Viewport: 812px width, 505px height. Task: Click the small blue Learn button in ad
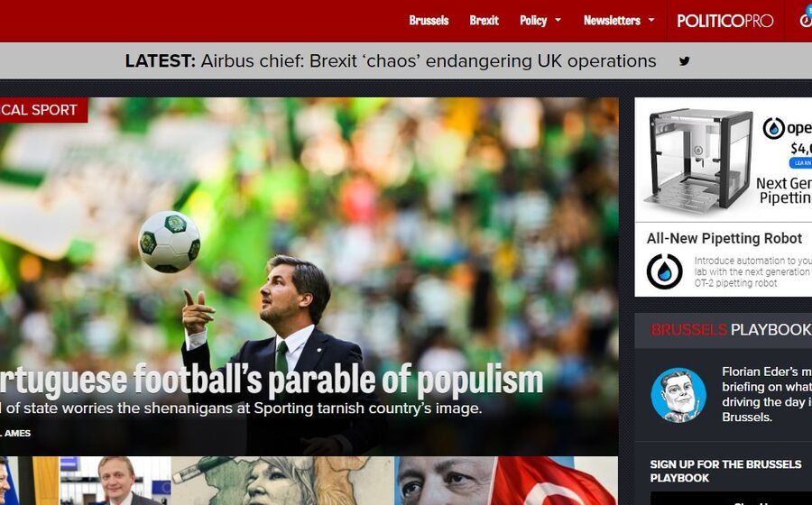[802, 163]
